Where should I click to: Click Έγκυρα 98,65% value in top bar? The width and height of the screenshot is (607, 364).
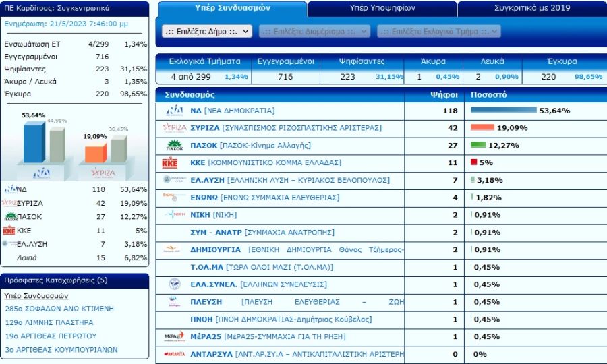(x=588, y=77)
